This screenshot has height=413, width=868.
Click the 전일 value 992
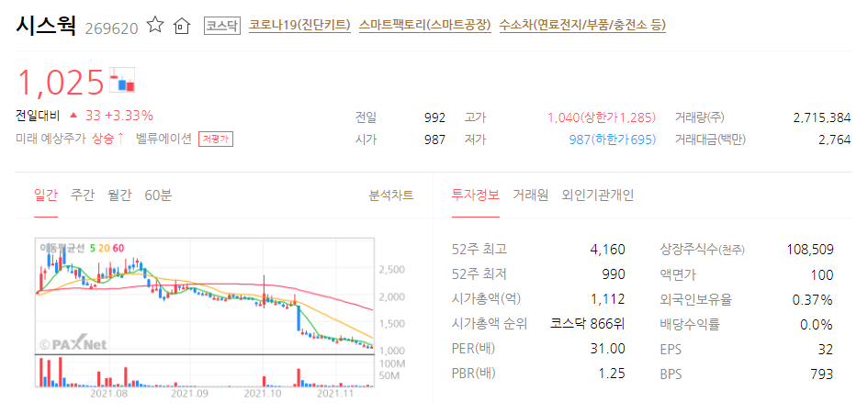(435, 117)
